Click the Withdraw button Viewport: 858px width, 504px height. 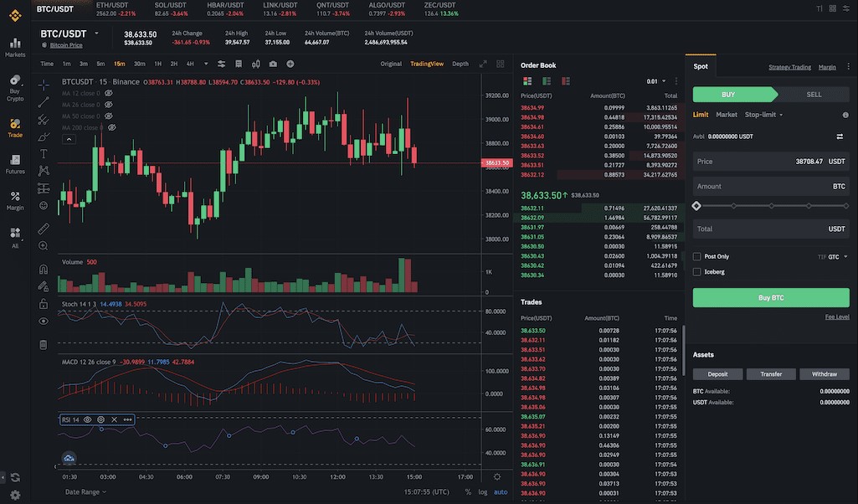[x=824, y=374]
